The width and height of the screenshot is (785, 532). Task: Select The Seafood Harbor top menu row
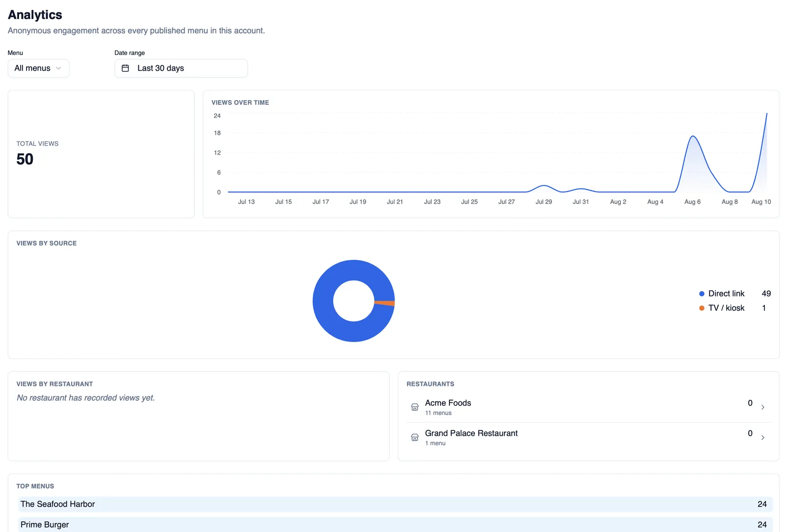pos(395,504)
